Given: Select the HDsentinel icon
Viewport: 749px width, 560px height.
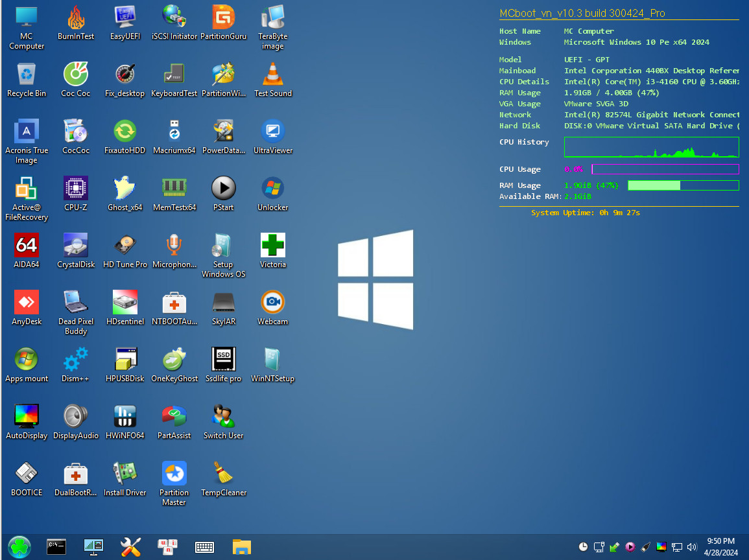Looking at the screenshot, I should coord(125,307).
